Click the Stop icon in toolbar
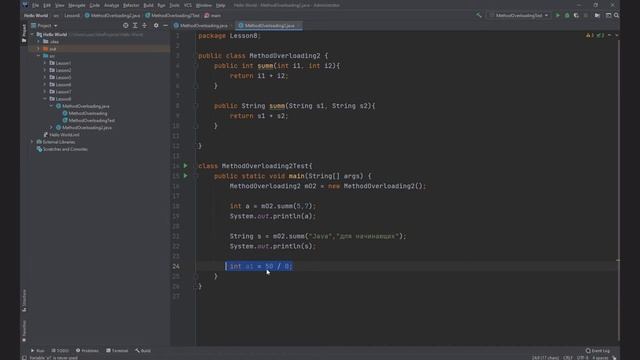 (x=586, y=16)
